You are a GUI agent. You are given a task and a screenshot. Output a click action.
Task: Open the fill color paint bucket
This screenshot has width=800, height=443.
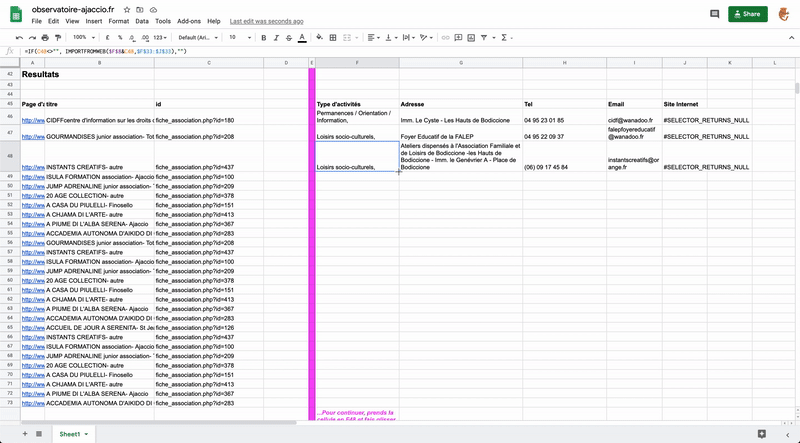click(319, 38)
